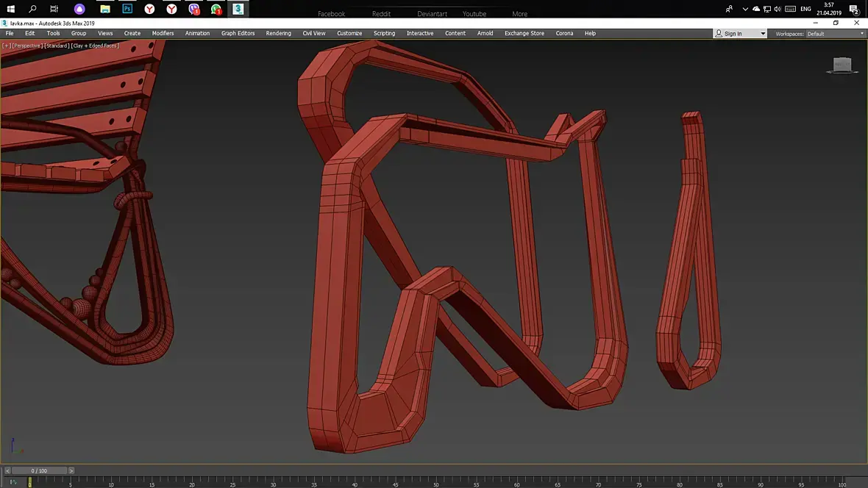Click the Windows search magnifier icon

point(32,9)
